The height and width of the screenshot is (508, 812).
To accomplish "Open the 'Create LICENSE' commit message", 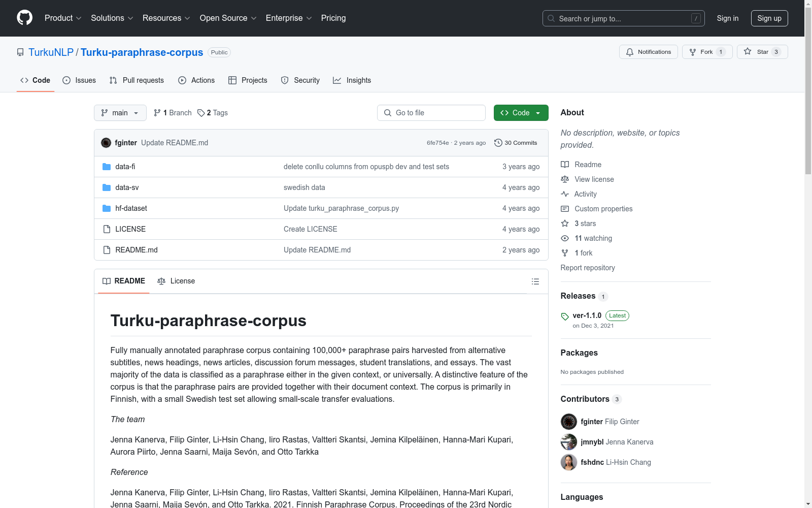I will (311, 229).
